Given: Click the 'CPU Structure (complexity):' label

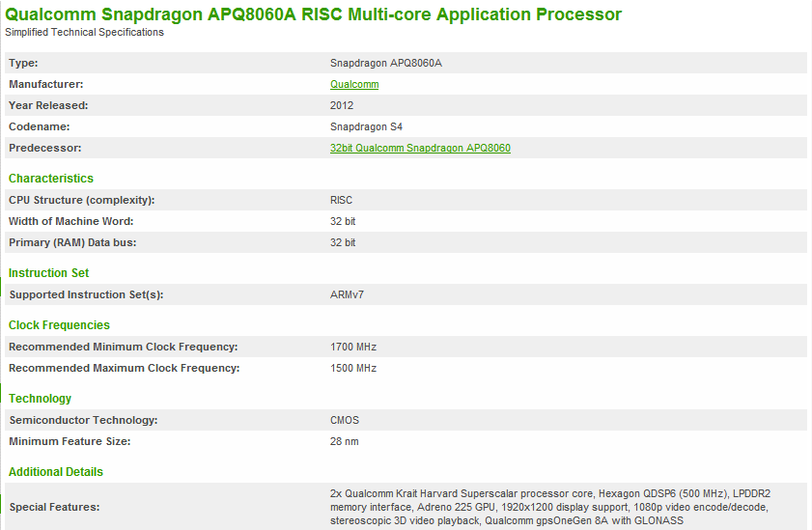Looking at the screenshot, I should point(82,200).
